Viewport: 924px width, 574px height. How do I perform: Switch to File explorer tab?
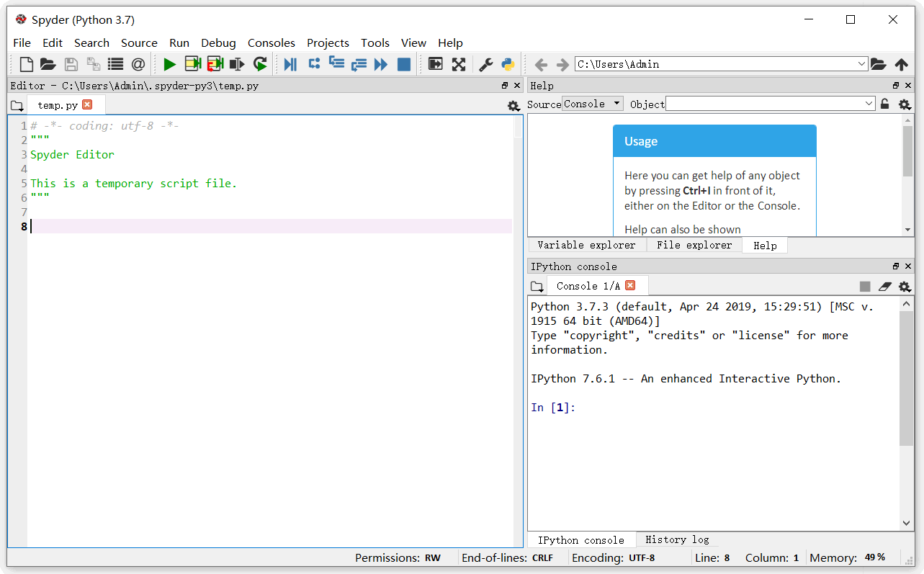coord(694,245)
